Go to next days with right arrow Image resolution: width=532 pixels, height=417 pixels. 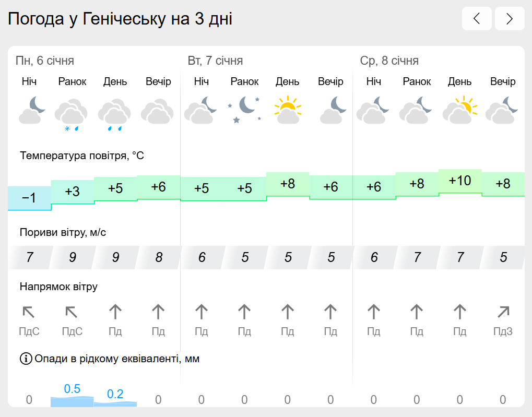tap(510, 19)
